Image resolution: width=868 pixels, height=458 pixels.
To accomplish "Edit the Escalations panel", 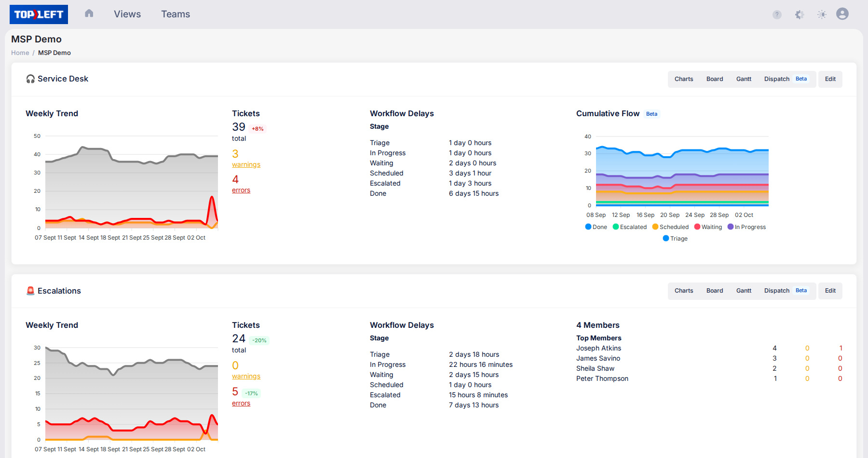I will (830, 291).
